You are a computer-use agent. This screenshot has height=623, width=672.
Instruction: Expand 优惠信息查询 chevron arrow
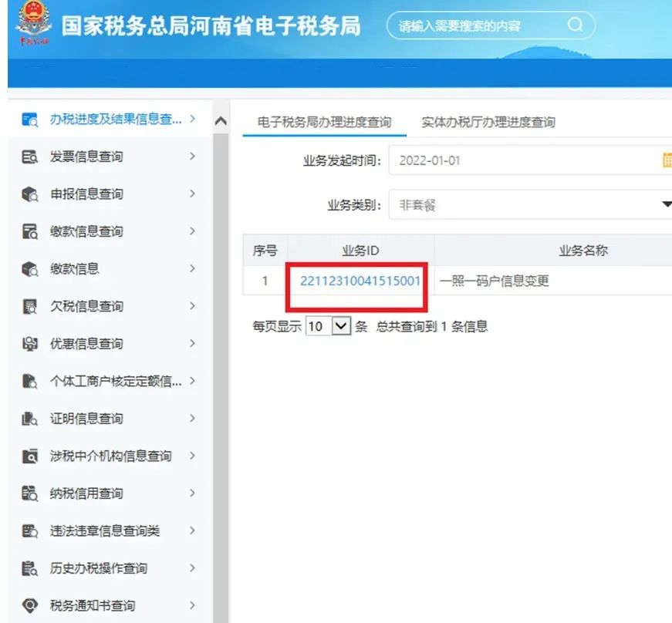pyautogui.click(x=192, y=343)
